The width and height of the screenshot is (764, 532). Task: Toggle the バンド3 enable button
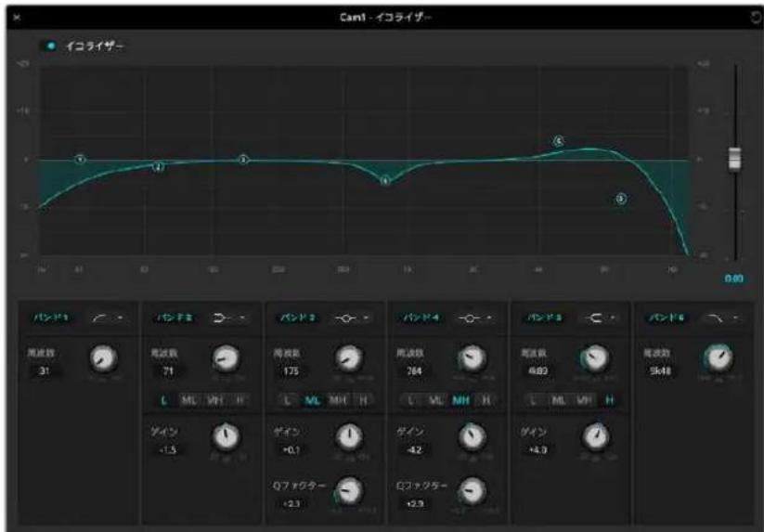click(x=297, y=318)
